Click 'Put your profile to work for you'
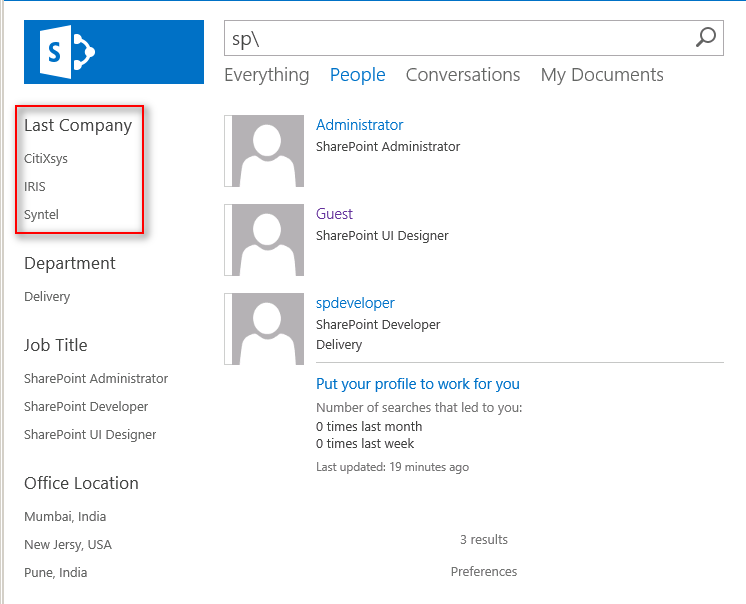This screenshot has height=604, width=746. click(x=417, y=384)
